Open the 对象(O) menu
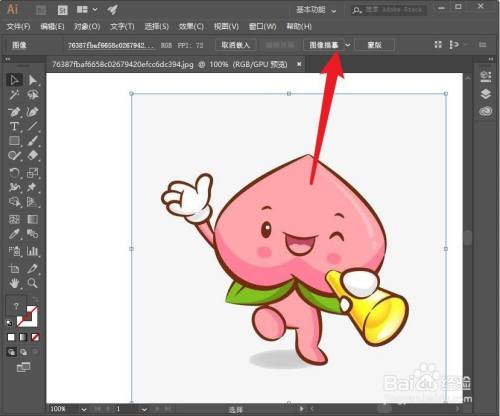Screen dimensions: 500x416 (x=87, y=27)
